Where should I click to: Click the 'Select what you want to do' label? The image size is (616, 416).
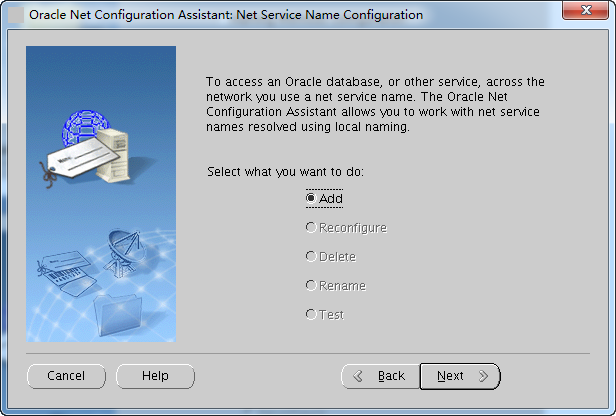(x=286, y=172)
